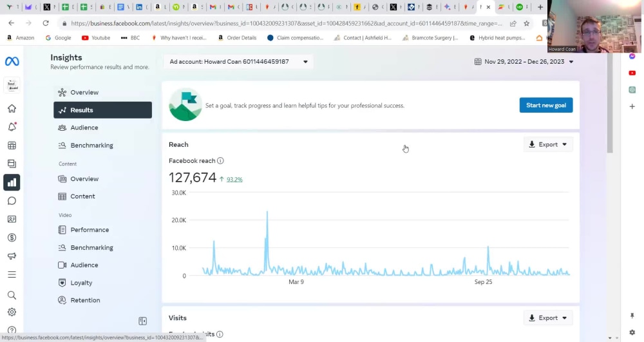Click Start new goal button
This screenshot has height=342, width=644.
point(546,105)
